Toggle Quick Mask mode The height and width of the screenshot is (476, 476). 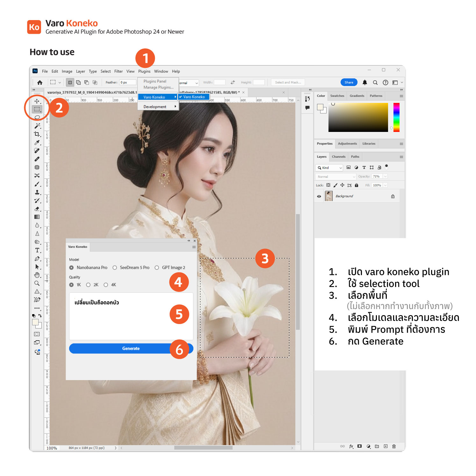[x=37, y=334]
